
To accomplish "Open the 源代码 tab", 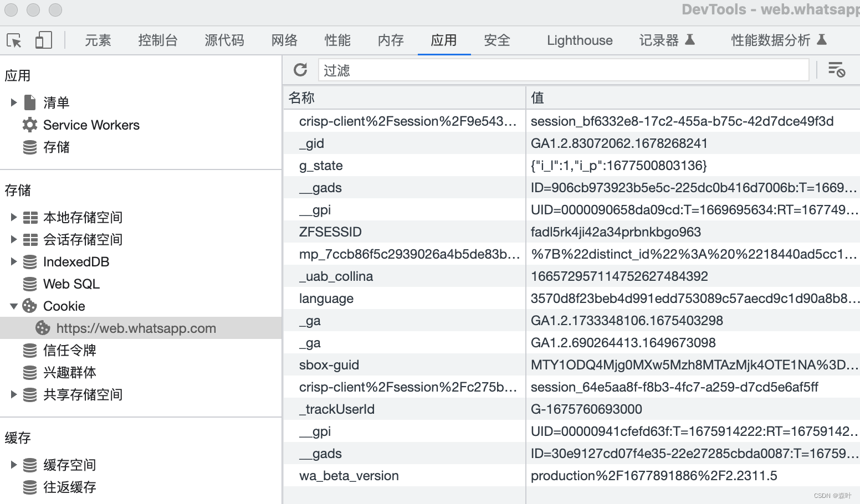I will click(224, 40).
